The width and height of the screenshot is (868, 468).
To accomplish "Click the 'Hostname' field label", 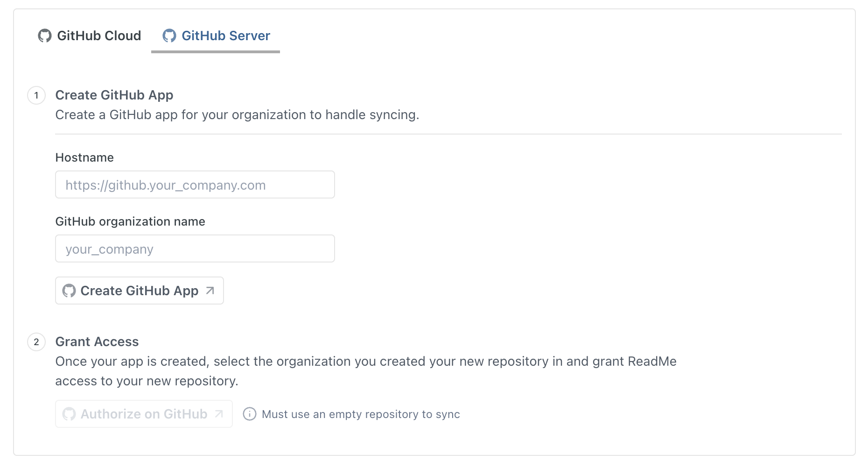I will click(84, 157).
